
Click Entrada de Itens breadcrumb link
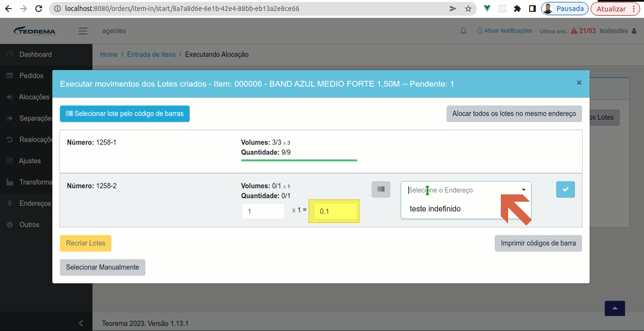151,54
